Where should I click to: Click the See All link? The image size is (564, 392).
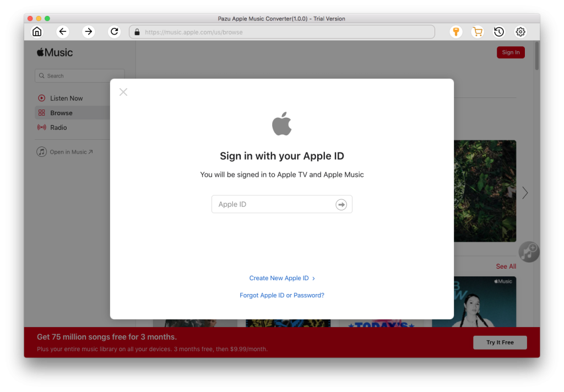pyautogui.click(x=506, y=266)
